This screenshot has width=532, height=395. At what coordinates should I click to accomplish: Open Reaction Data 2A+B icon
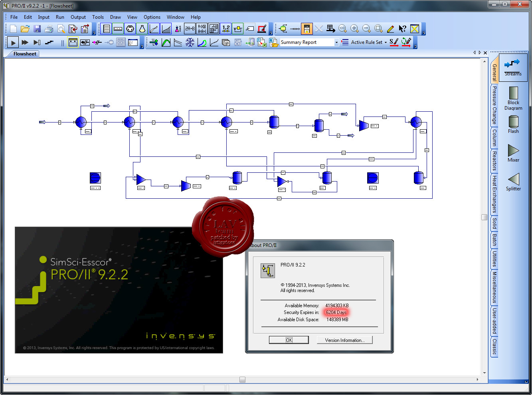(190, 29)
